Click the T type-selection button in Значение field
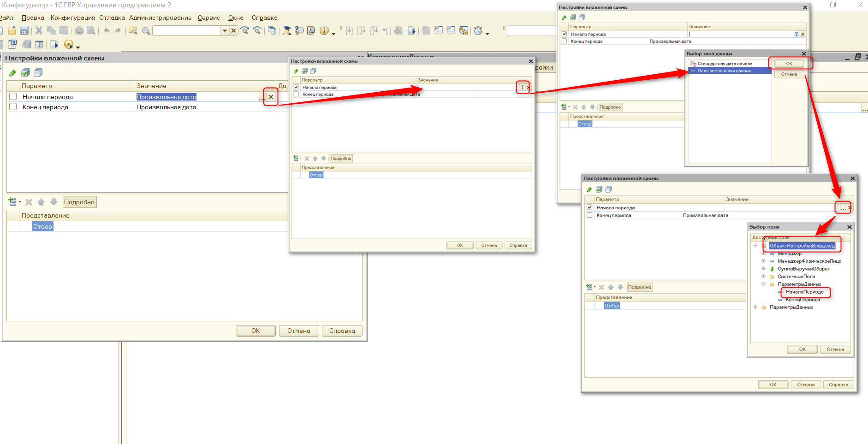868x444 pixels. [522, 87]
